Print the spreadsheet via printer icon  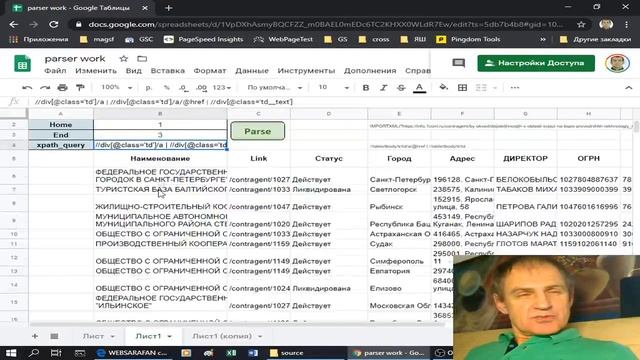pyautogui.click(x=62, y=88)
